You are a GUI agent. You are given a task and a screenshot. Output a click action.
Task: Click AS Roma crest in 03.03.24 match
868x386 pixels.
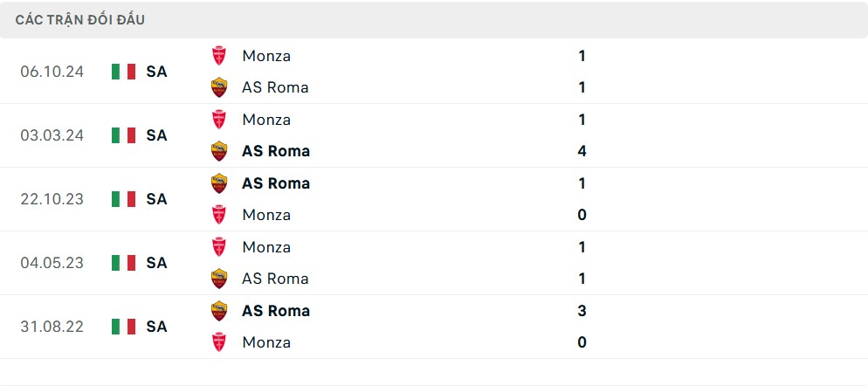pyautogui.click(x=219, y=151)
